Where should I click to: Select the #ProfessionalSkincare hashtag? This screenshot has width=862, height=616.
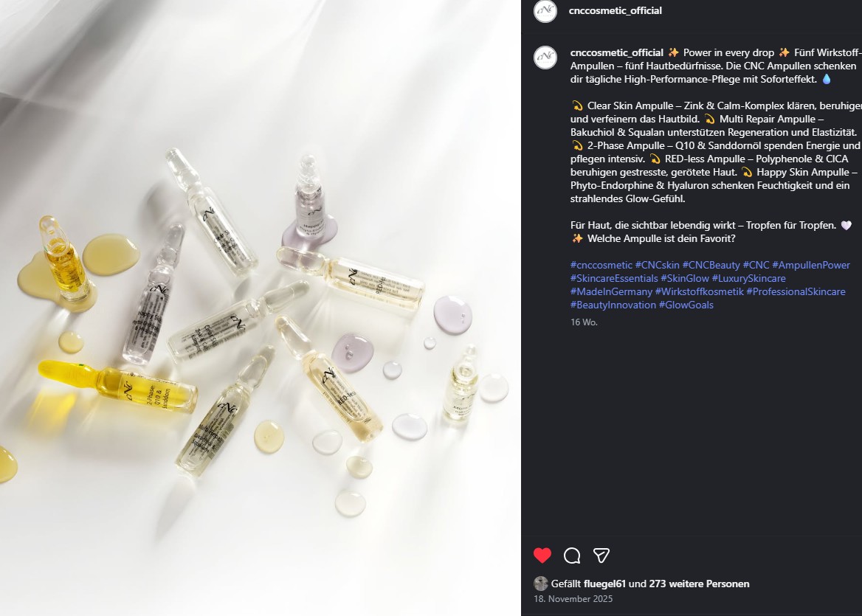tap(796, 291)
